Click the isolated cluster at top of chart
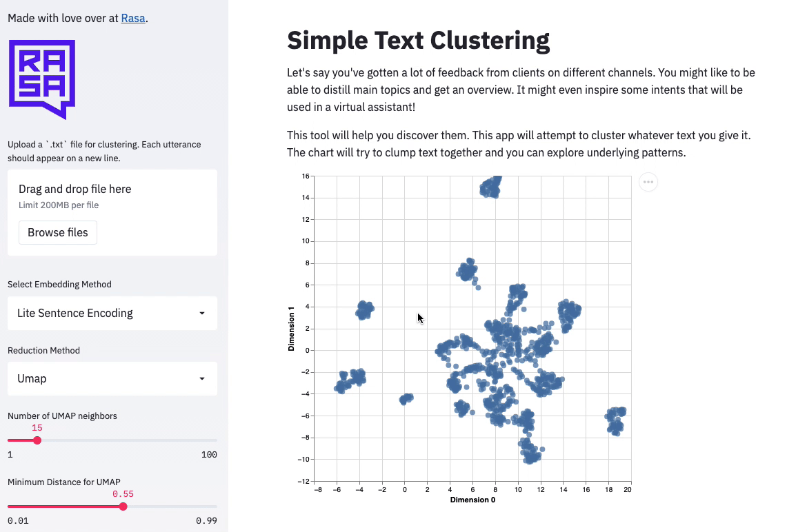The height and width of the screenshot is (532, 807). click(490, 187)
